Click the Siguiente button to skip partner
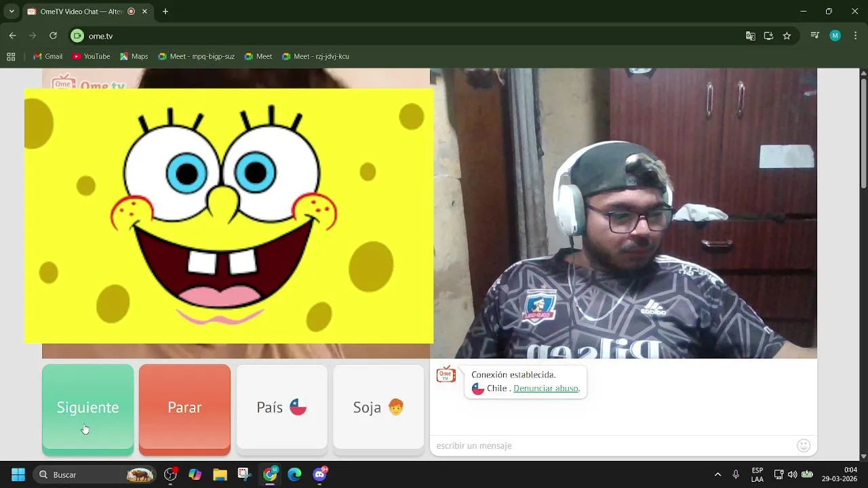Viewport: 868px width, 488px height. pyautogui.click(x=87, y=409)
